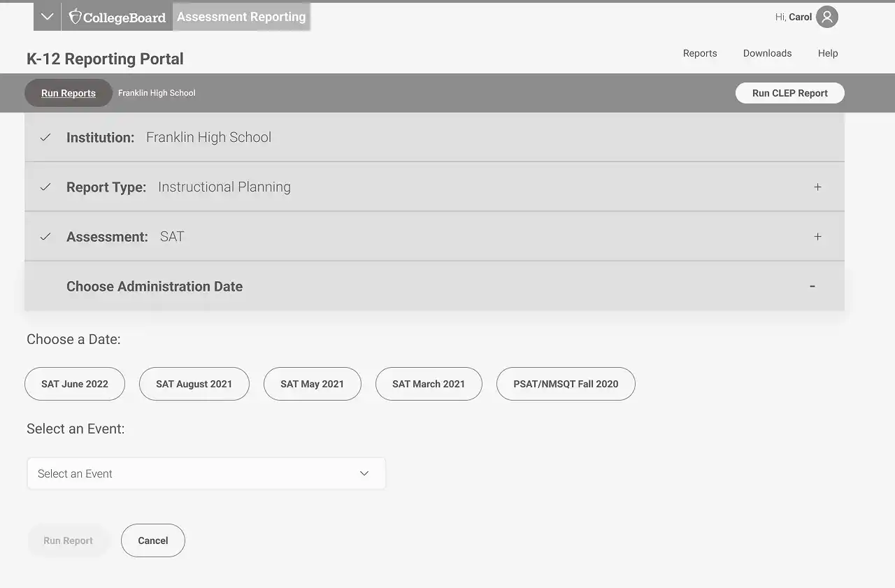
Task: Select the SAT May 2021 date
Action: (x=313, y=384)
